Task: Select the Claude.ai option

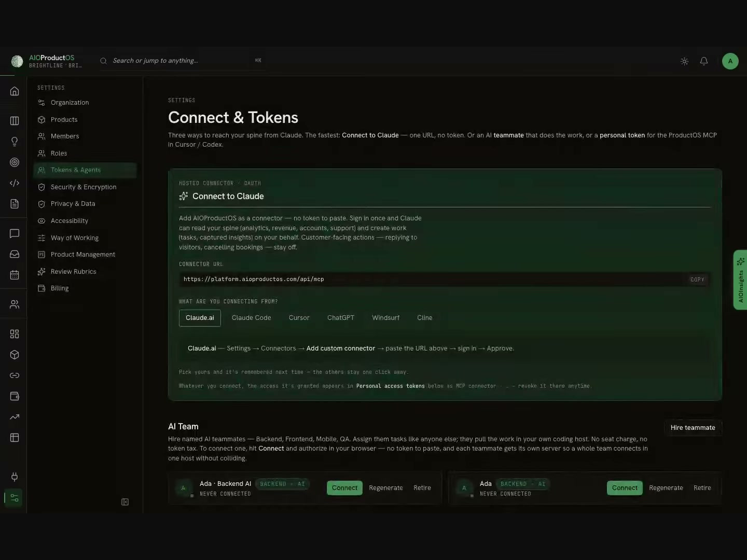Action: point(200,318)
